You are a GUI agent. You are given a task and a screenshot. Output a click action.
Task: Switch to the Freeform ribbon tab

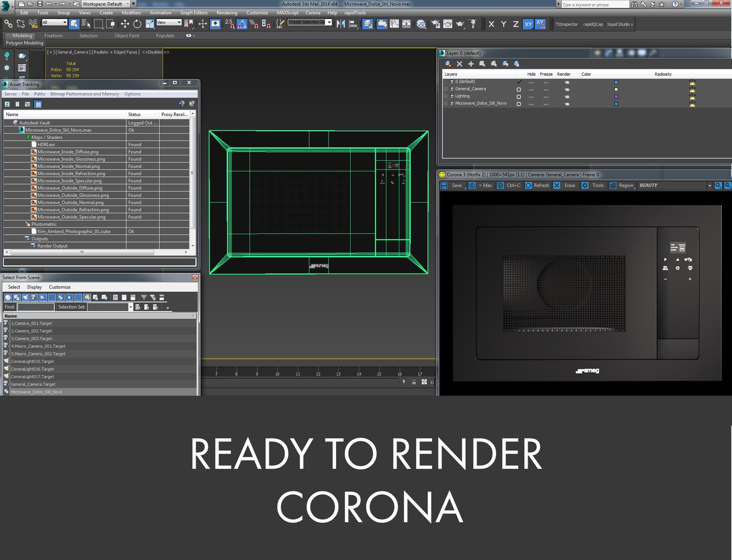pos(53,36)
